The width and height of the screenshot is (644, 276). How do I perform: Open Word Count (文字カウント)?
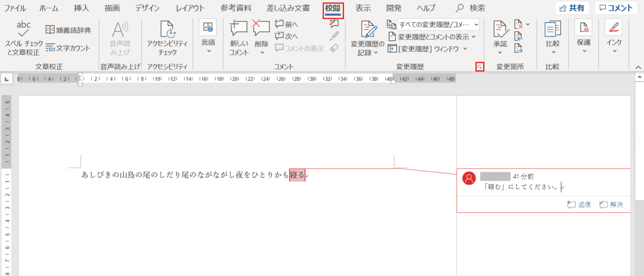(x=68, y=48)
